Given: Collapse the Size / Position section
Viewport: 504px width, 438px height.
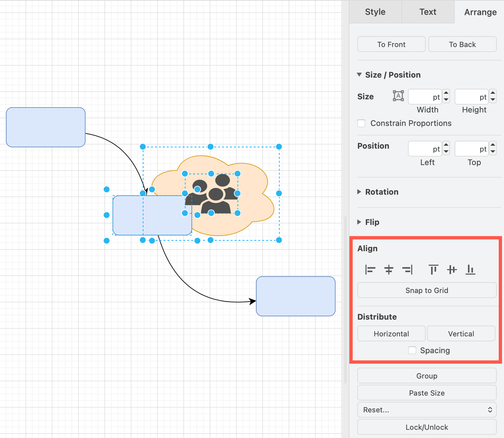Looking at the screenshot, I should point(359,75).
